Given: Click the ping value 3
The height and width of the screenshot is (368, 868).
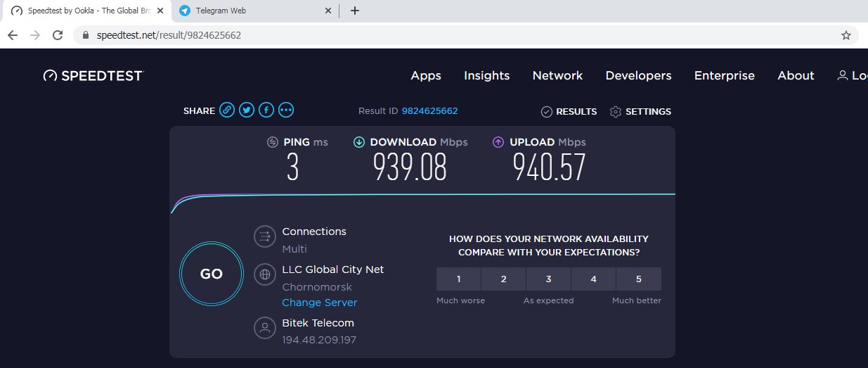Looking at the screenshot, I should (x=293, y=167).
